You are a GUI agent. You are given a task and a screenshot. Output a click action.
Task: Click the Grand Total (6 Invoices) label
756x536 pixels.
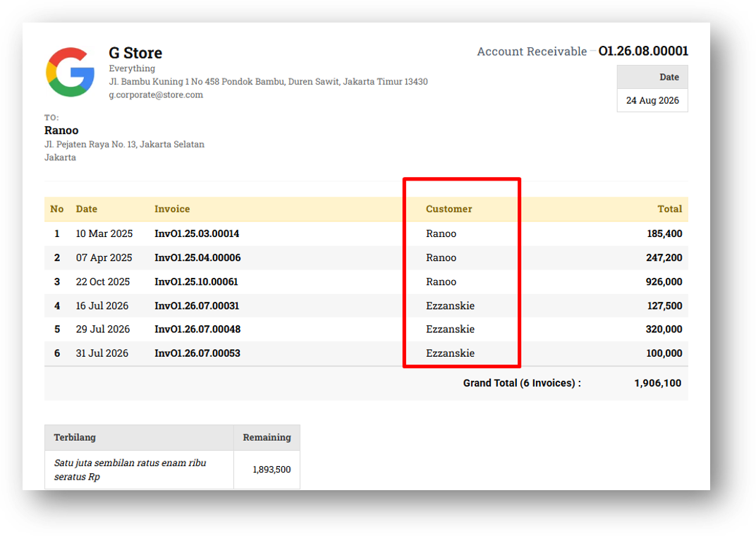[x=522, y=383]
